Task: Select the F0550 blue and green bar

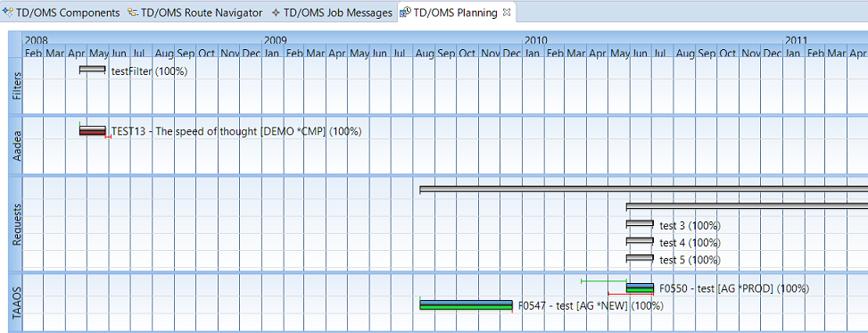Action: (640, 288)
